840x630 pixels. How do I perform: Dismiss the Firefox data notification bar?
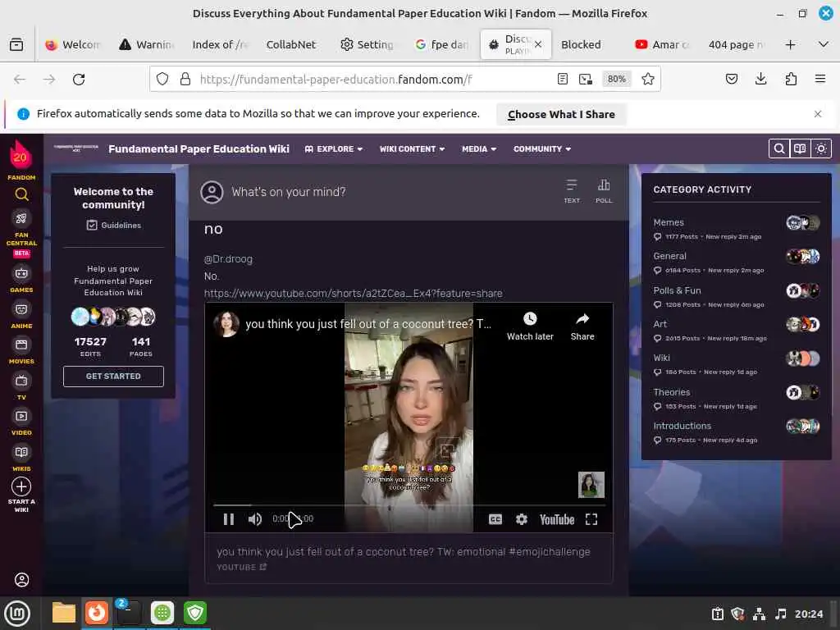[818, 113]
